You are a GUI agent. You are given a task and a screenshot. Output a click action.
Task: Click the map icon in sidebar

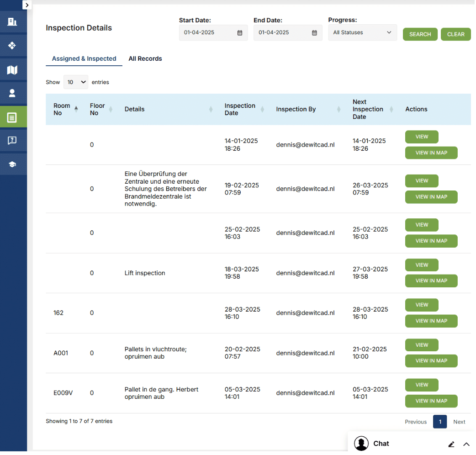[x=12, y=69]
